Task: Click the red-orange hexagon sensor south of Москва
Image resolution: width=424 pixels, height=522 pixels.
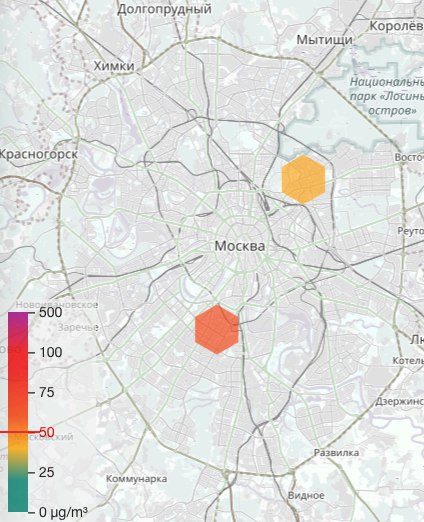Action: tap(217, 329)
